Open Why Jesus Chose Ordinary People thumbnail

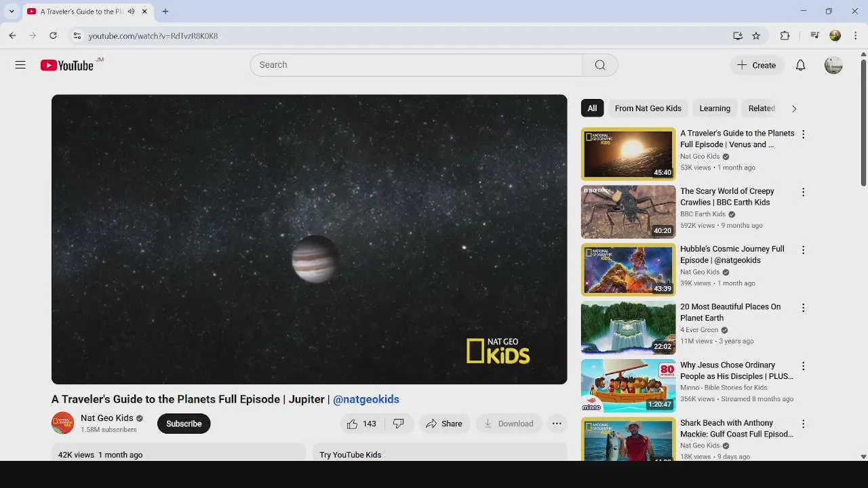click(629, 386)
